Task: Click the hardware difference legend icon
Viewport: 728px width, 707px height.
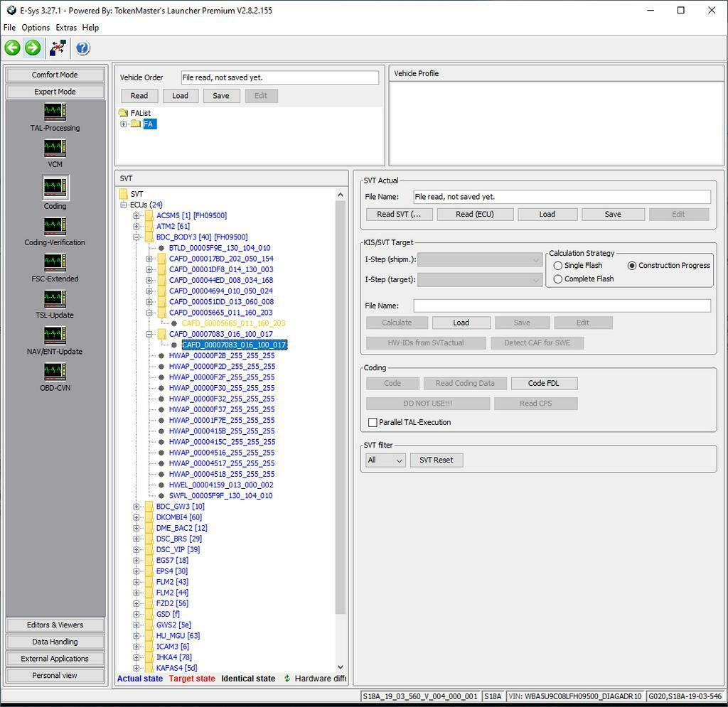Action: point(287,679)
